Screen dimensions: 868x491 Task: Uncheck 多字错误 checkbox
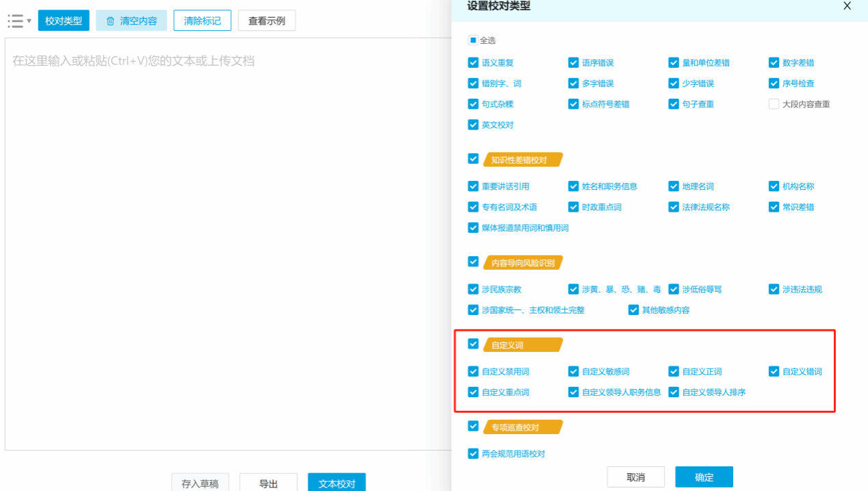574,84
